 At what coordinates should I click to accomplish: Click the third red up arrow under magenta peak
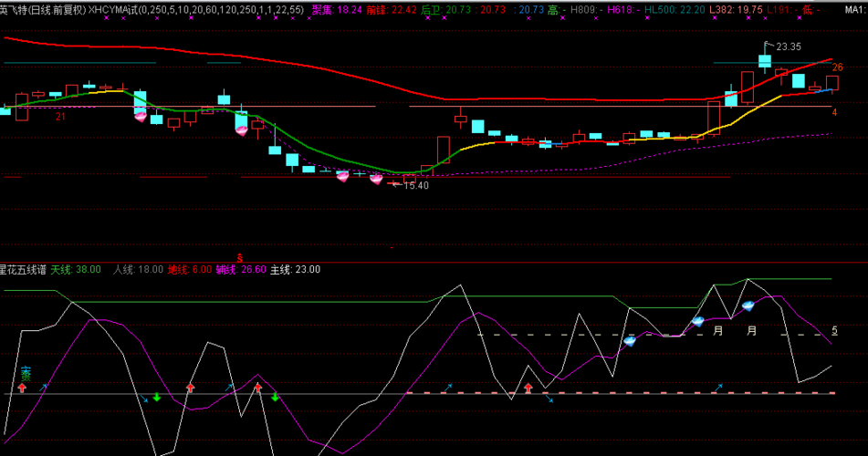pyautogui.click(x=258, y=388)
